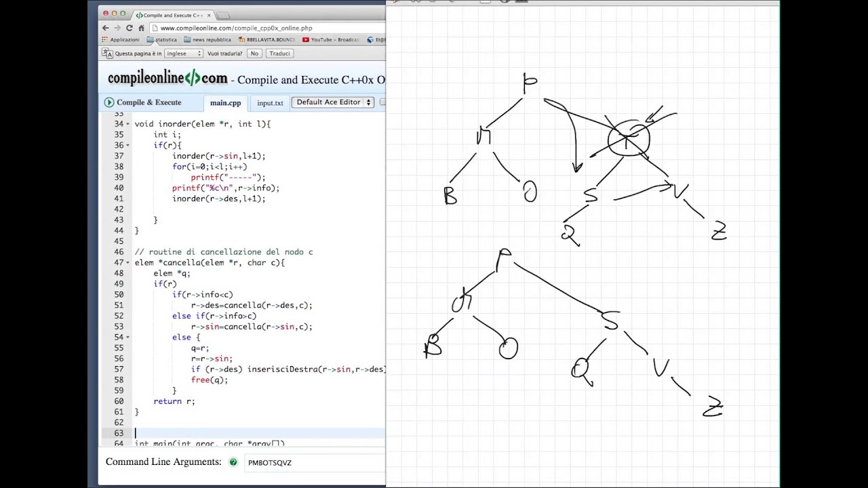Close the Compile and Execute C++ browser tab
868x488 pixels.
tap(209, 15)
